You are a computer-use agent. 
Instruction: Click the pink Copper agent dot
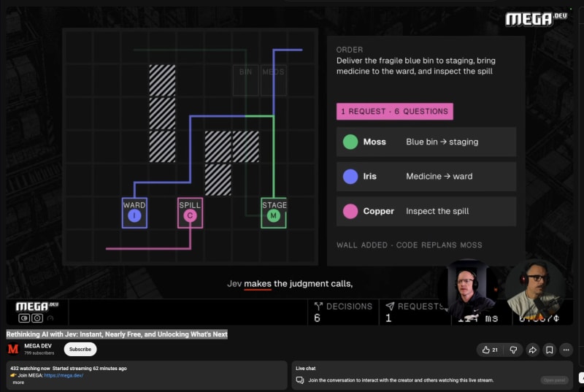[x=350, y=212]
